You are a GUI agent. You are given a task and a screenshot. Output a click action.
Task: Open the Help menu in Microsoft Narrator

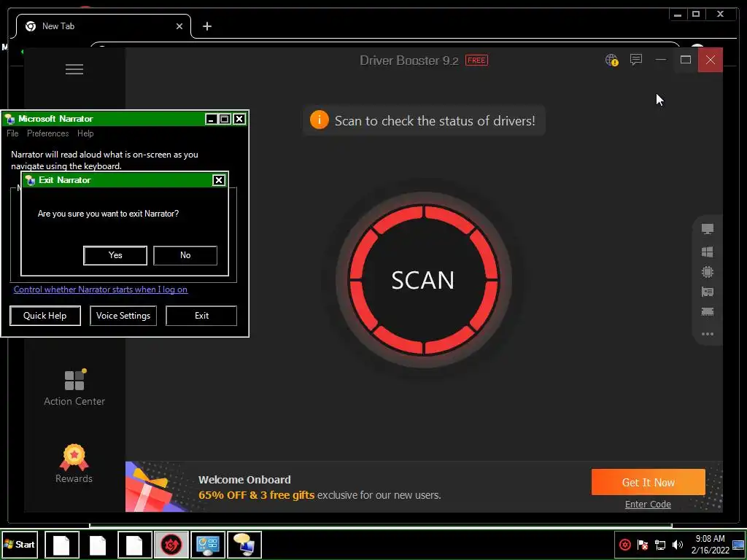point(85,133)
